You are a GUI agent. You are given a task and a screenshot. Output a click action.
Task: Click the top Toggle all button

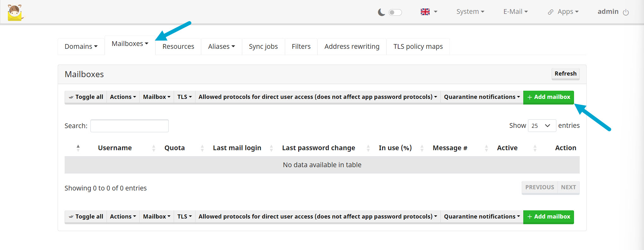(86, 97)
